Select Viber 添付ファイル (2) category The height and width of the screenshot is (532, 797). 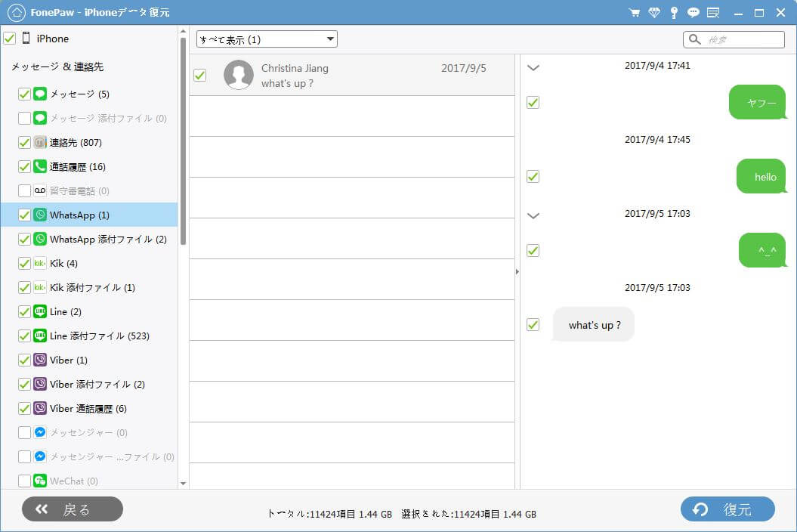point(97,384)
